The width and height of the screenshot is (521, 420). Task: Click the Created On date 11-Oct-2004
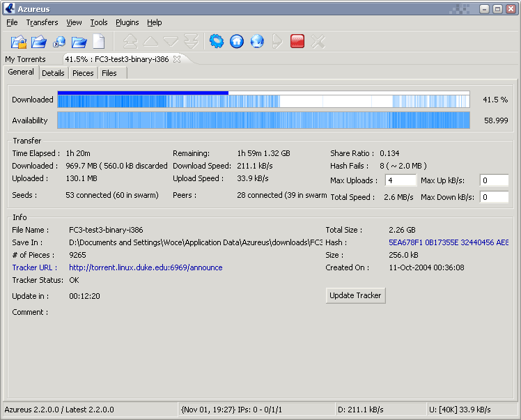point(427,267)
